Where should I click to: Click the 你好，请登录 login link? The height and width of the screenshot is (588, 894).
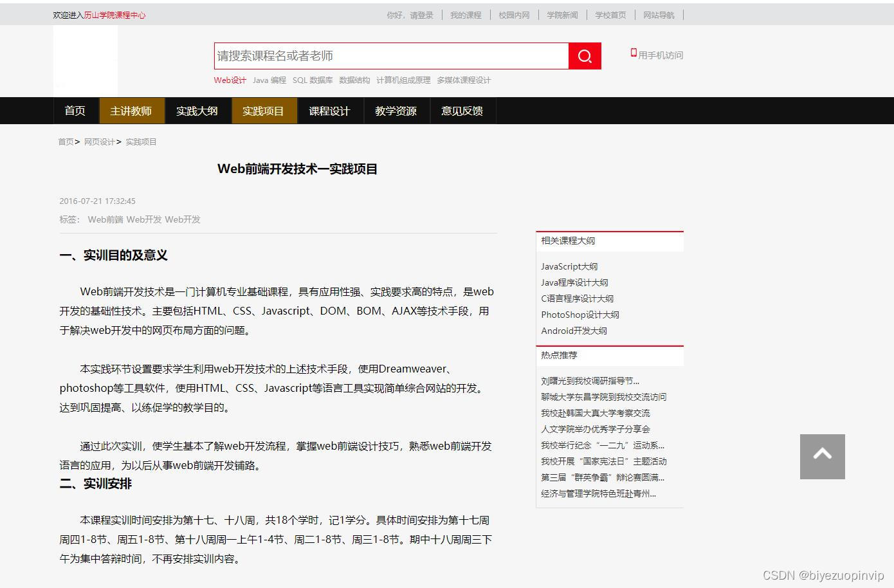tap(410, 15)
